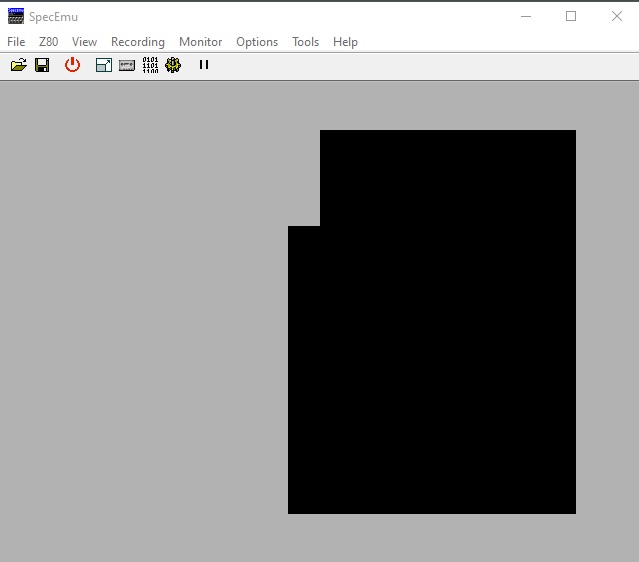Viewport: 639px width, 562px height.
Task: Click the SpecEmu application icon in title bar
Action: (16, 16)
